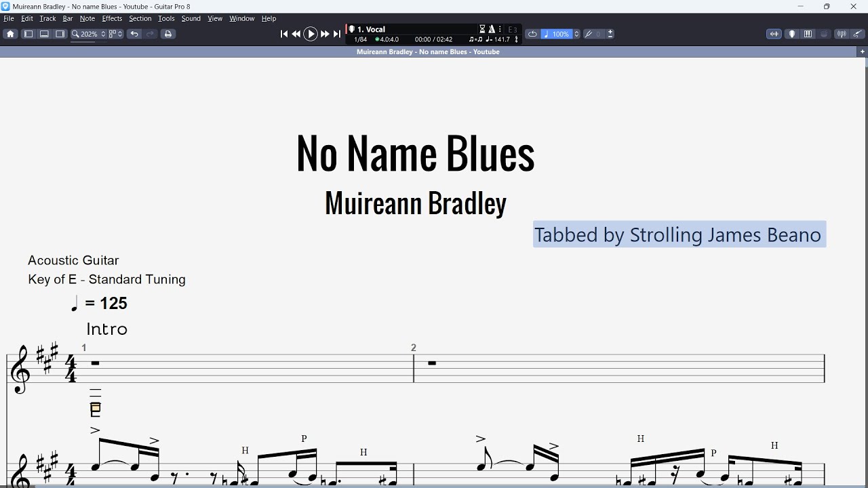Toggle the bottom global view panel
The image size is (868, 488).
[x=44, y=34]
